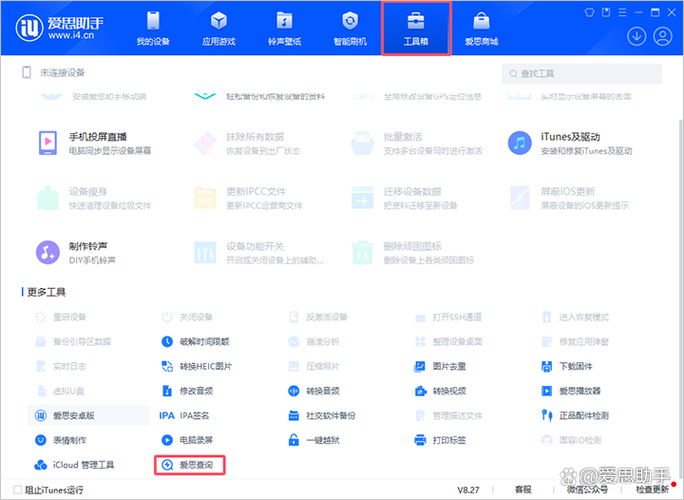Open 智能刷机 tab
The width and height of the screenshot is (684, 500).
(x=350, y=28)
